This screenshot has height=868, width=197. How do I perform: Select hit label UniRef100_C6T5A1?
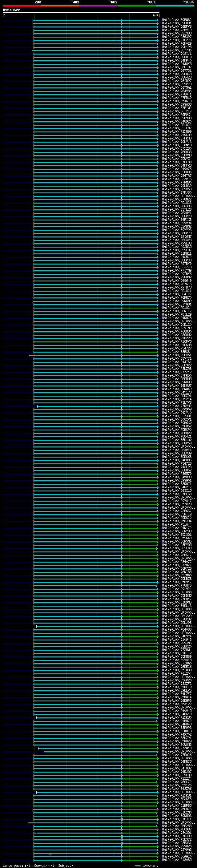point(176,88)
